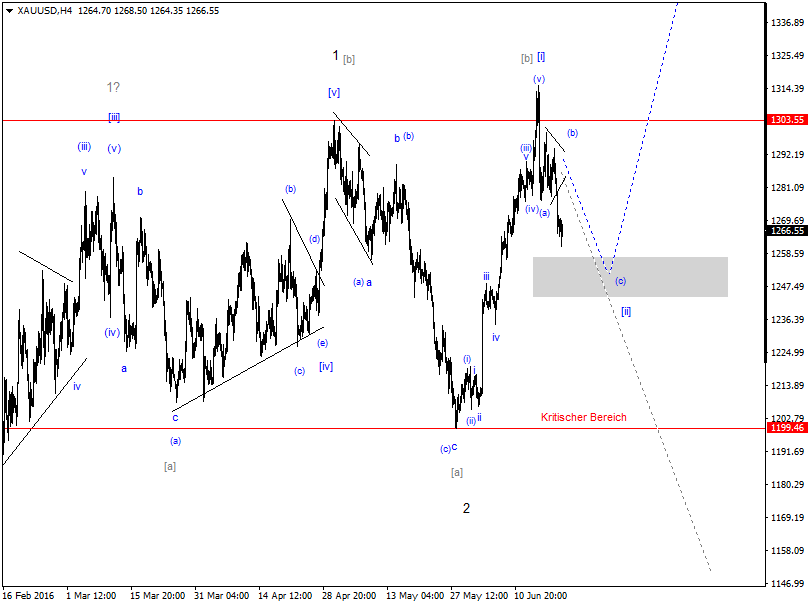This screenshot has width=808, height=607.
Task: Click the 1158.09 price scale value
Action: coord(787,550)
